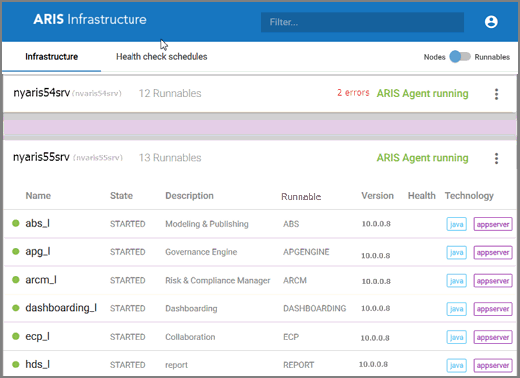This screenshot has height=378, width=520.
Task: Select the arcm_l runnable name
Action: pos(41,280)
